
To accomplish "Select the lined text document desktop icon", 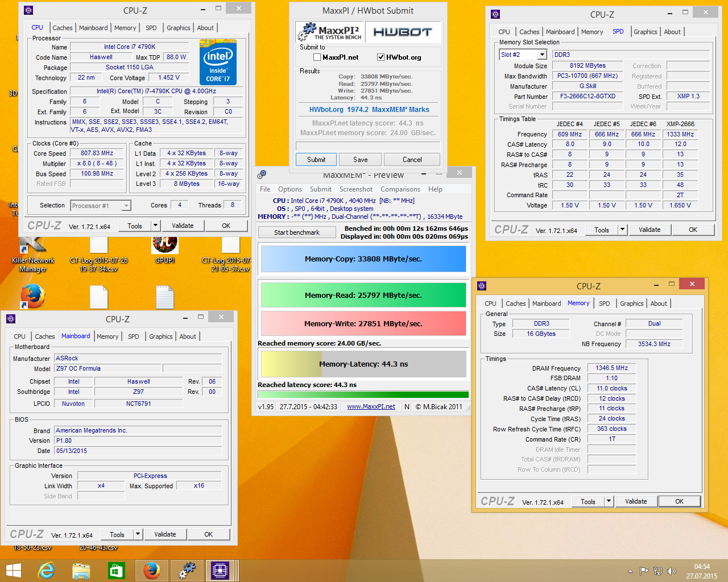I will [165, 297].
